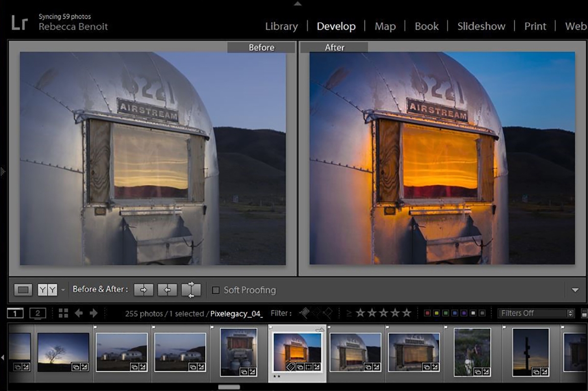
Task: Click Syncing 59 photos activity status
Action: click(x=65, y=17)
